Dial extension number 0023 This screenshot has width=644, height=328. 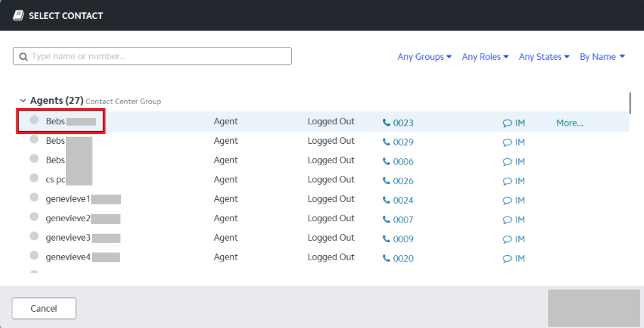pos(403,123)
